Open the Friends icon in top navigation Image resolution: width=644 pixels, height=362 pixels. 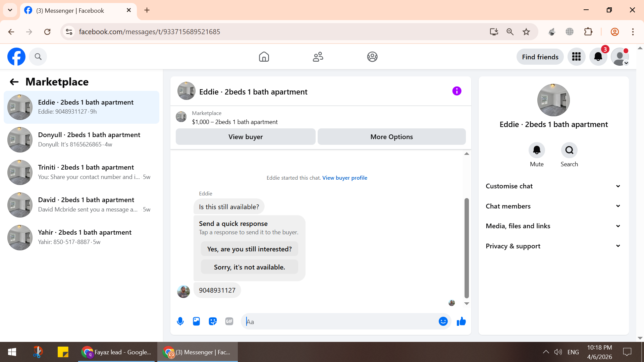318,57
